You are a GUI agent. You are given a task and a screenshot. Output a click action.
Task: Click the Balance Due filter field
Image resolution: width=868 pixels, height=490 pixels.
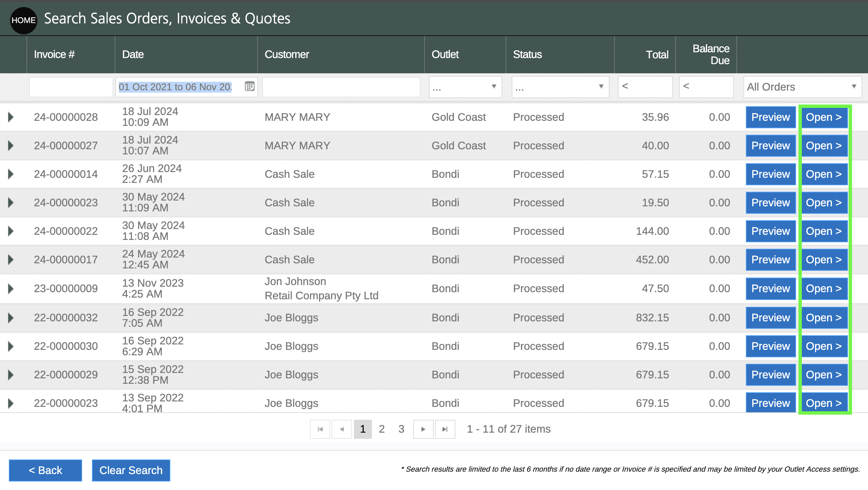[706, 87]
